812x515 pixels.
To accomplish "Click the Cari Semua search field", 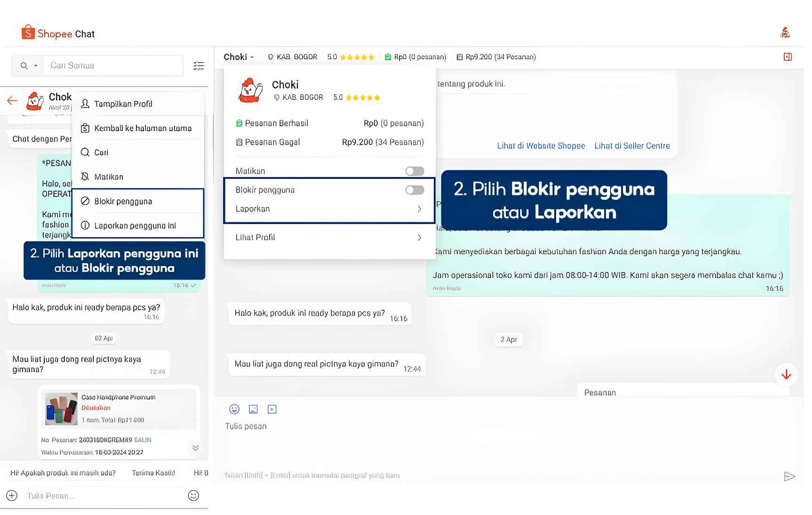I will [x=113, y=65].
